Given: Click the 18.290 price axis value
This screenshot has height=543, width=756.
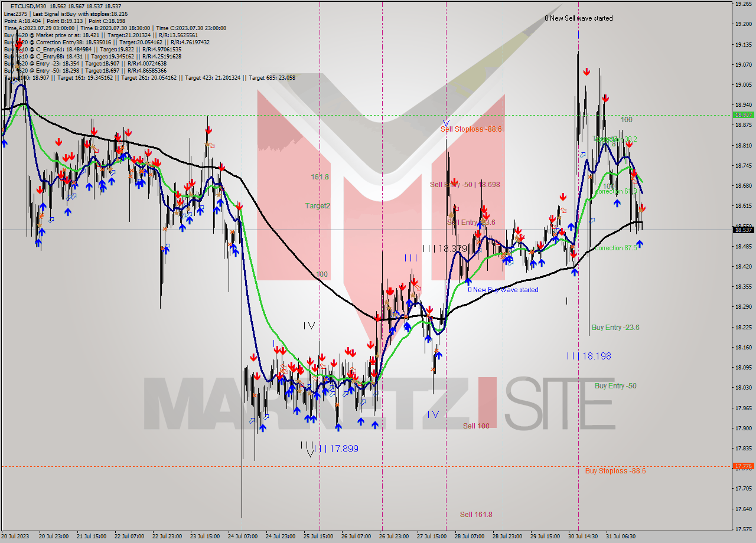Looking at the screenshot, I should coord(743,307).
